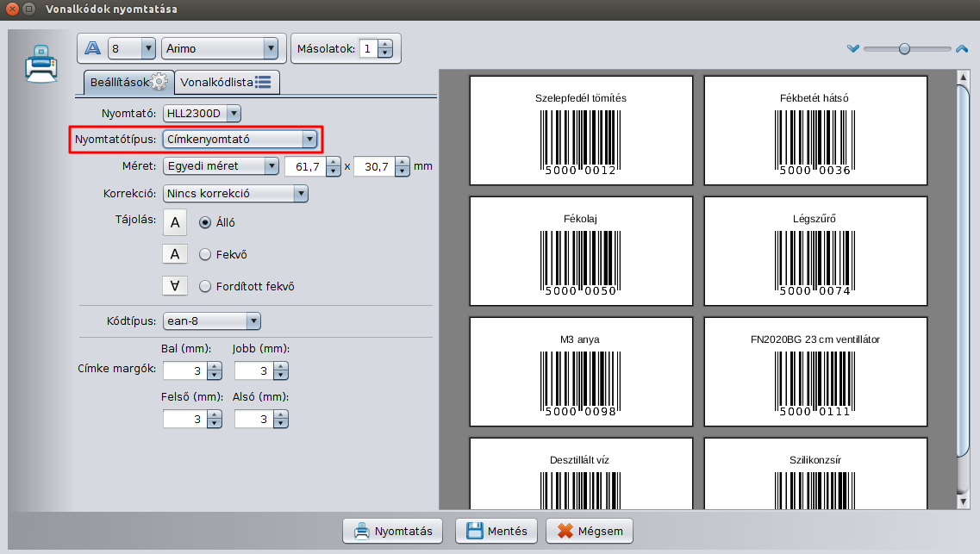
Task: Click the preview zoom slider handle
Action: click(x=904, y=49)
